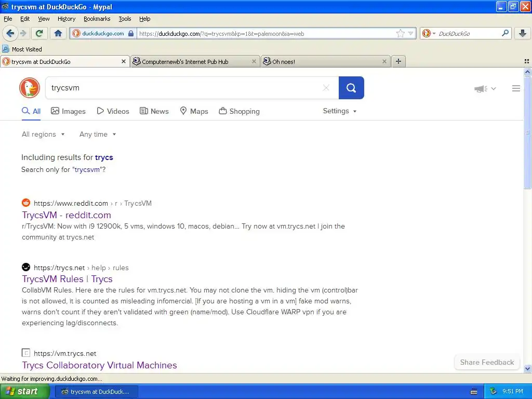
Task: Switch to Shopping results
Action: [x=239, y=111]
